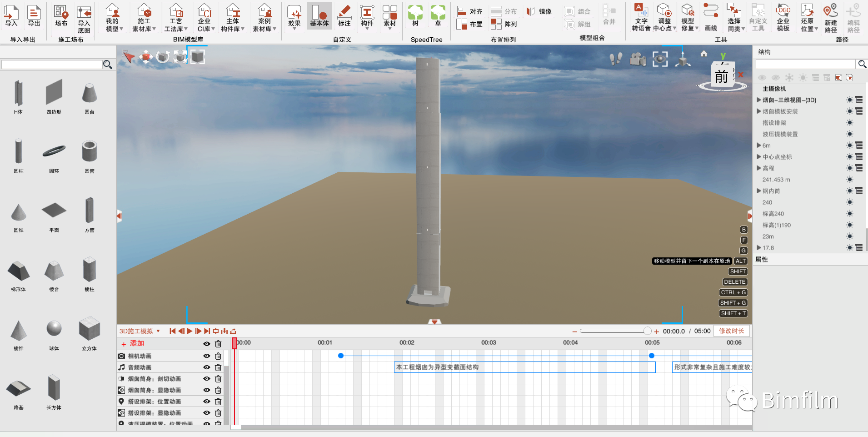
Task: Click 新建路径 new path icon
Action: [831, 19]
